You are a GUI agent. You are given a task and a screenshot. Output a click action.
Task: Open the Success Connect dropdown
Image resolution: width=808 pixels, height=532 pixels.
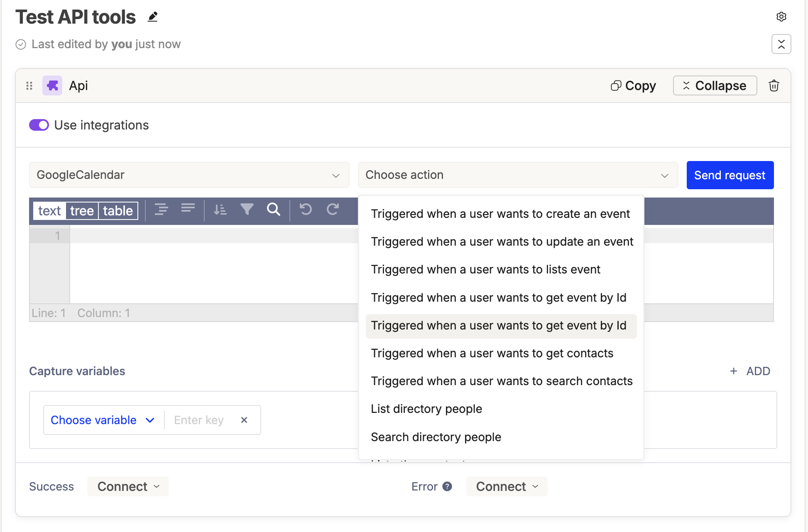coord(128,486)
